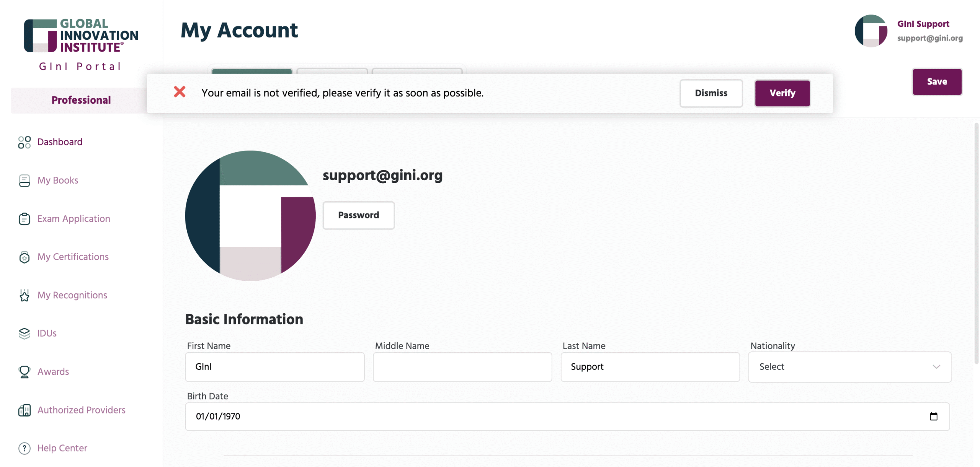Click the red X alert icon
Image resolution: width=980 pixels, height=467 pixels.
coord(180,92)
